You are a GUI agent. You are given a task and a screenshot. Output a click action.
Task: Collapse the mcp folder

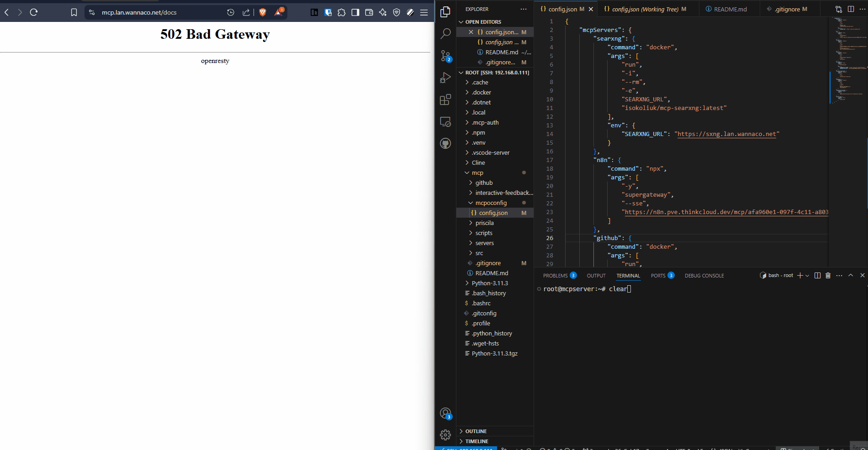[495, 173]
